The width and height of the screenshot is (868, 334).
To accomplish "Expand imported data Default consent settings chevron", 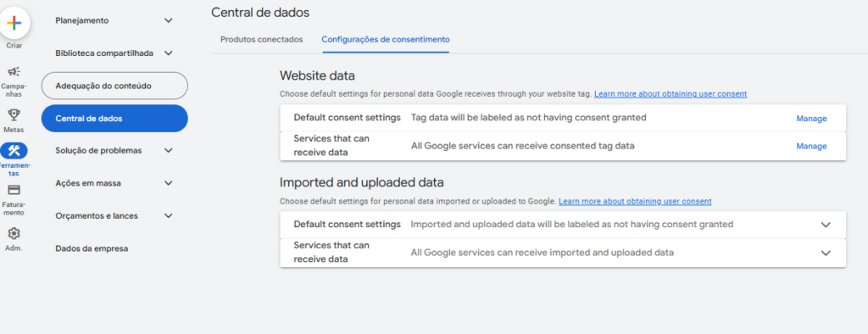I will (826, 225).
